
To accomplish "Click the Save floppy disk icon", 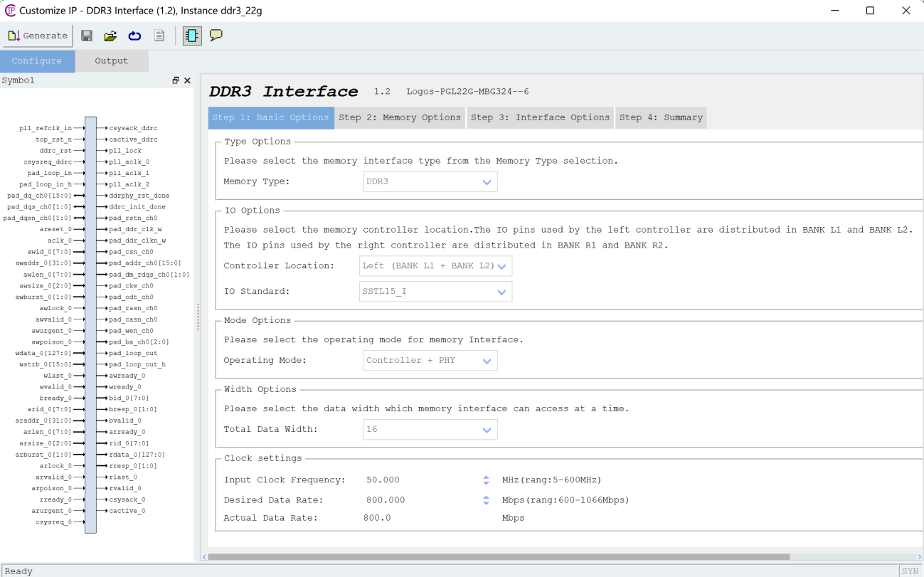I will point(87,36).
